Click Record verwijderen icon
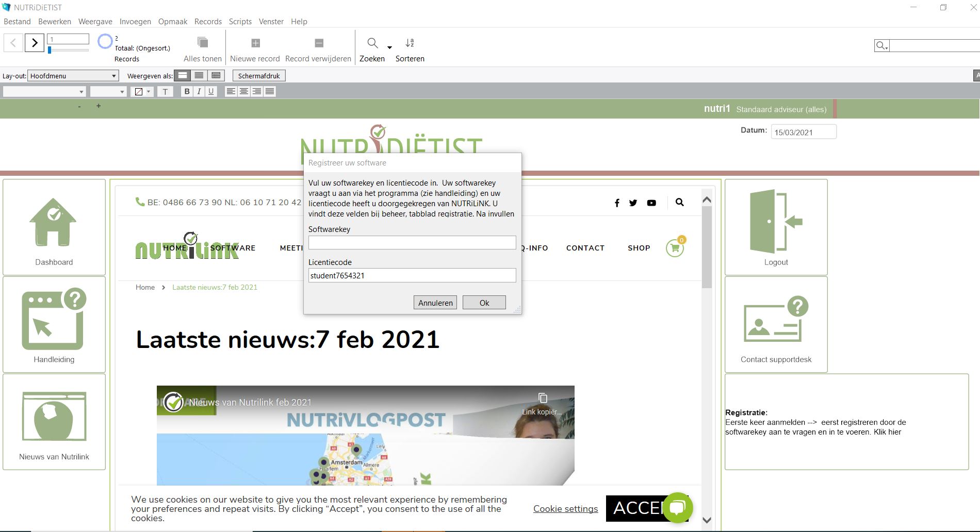980x532 pixels. [319, 43]
